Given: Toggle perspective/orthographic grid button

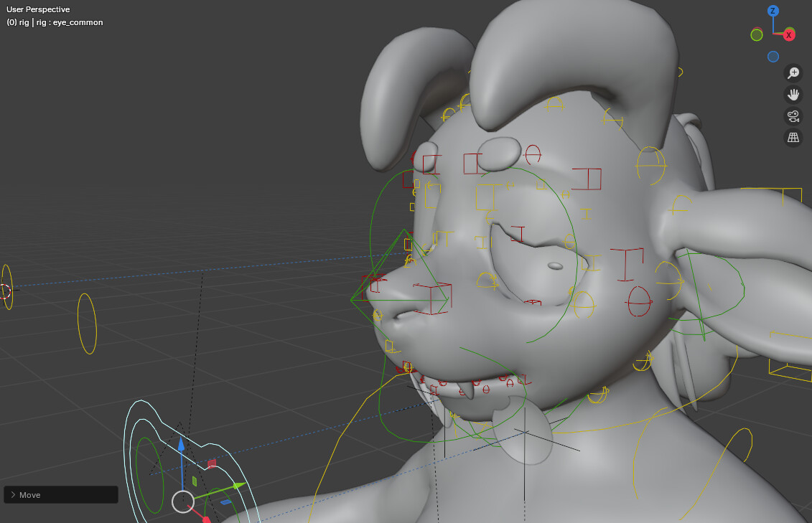Looking at the screenshot, I should click(793, 138).
